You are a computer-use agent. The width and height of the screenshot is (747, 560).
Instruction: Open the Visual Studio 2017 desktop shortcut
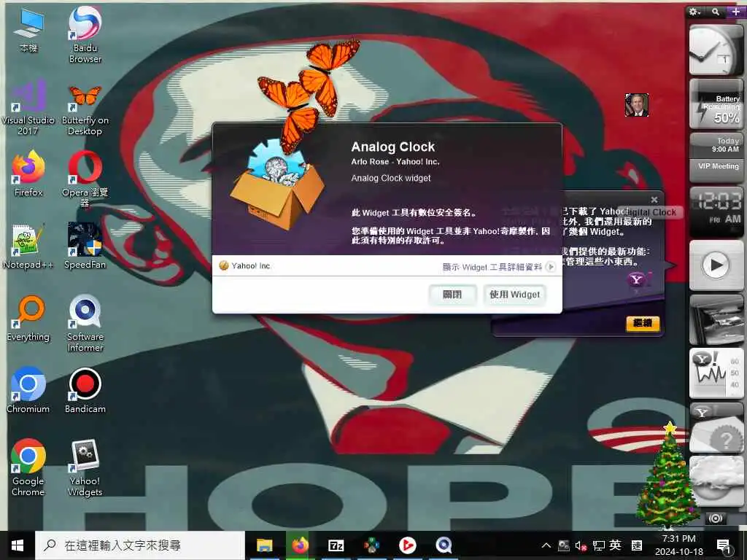point(28,107)
